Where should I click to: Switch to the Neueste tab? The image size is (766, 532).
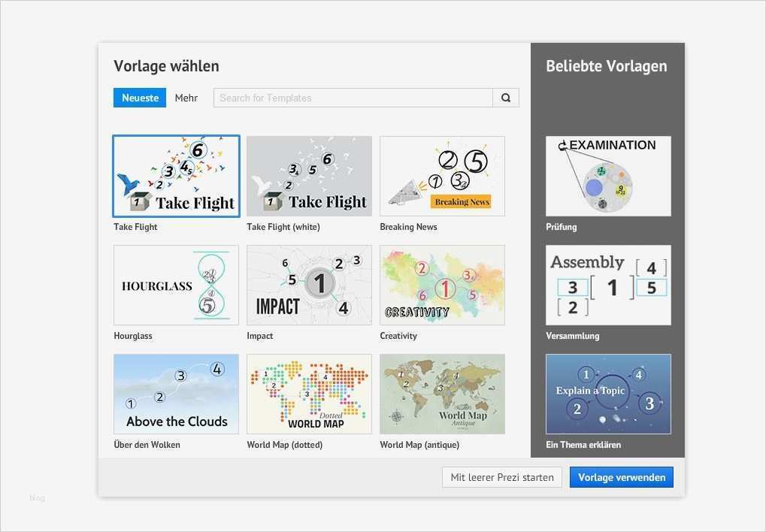click(x=139, y=97)
